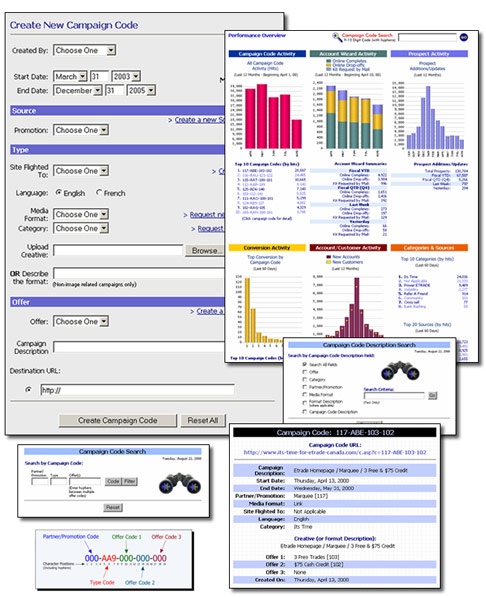Click the New Accounts maroon legend swatch

point(328,257)
